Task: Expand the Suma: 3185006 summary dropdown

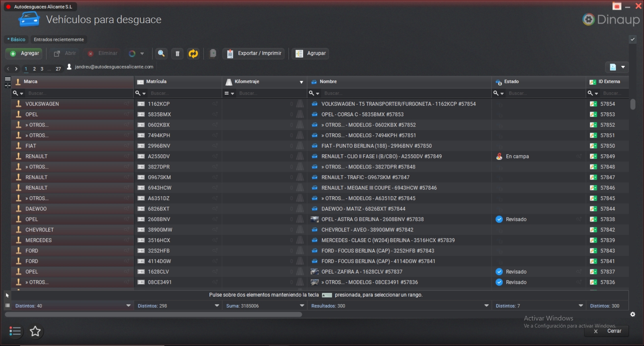Action: click(302, 305)
